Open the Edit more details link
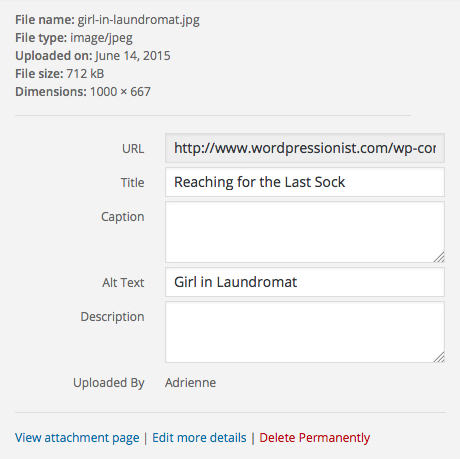Image resolution: width=460 pixels, height=459 pixels. click(x=199, y=438)
